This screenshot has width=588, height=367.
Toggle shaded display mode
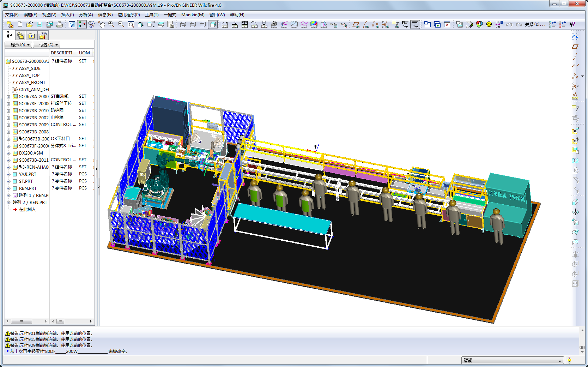click(213, 24)
